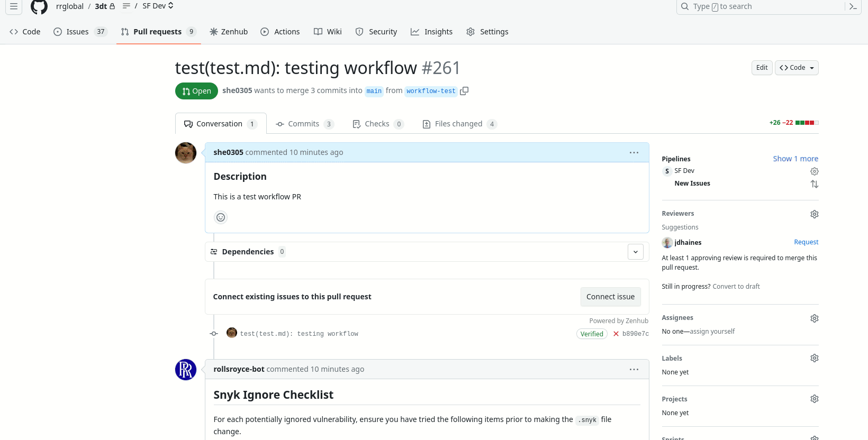Open the Zenhub breadcrumb menu icon
The height and width of the screenshot is (440, 868).
coord(126,6)
